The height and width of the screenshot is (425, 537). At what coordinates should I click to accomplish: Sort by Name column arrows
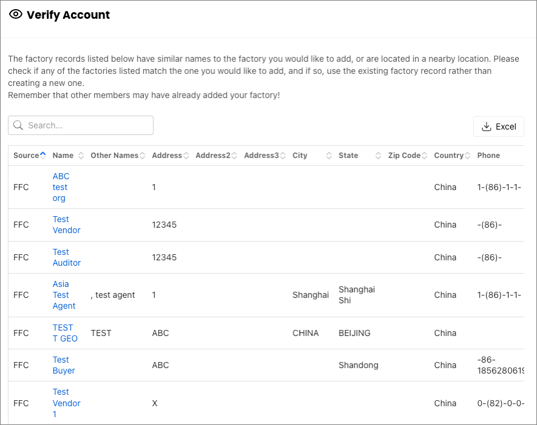click(x=81, y=155)
